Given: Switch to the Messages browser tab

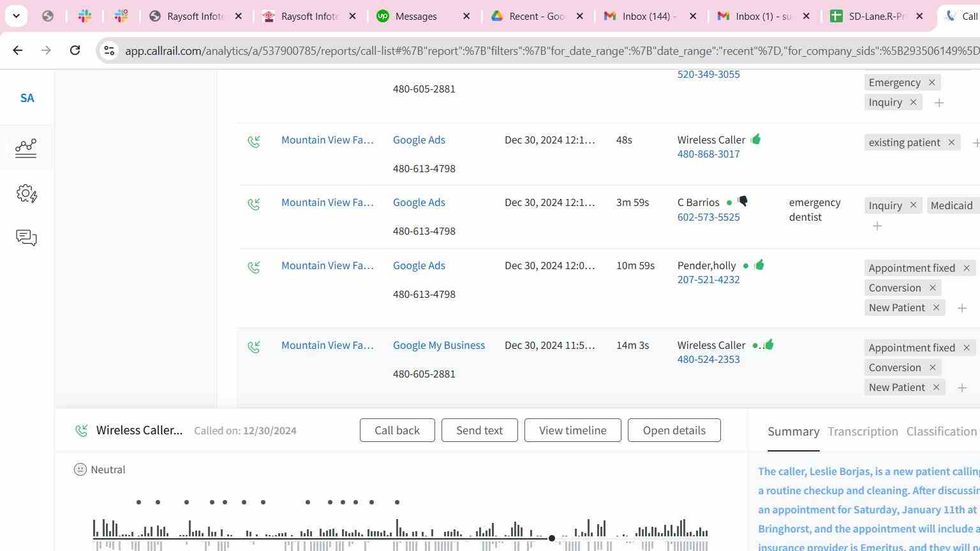Looking at the screenshot, I should coord(416,16).
